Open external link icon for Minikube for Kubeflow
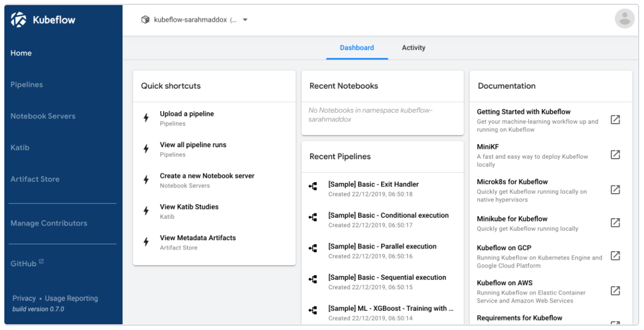 (615, 222)
